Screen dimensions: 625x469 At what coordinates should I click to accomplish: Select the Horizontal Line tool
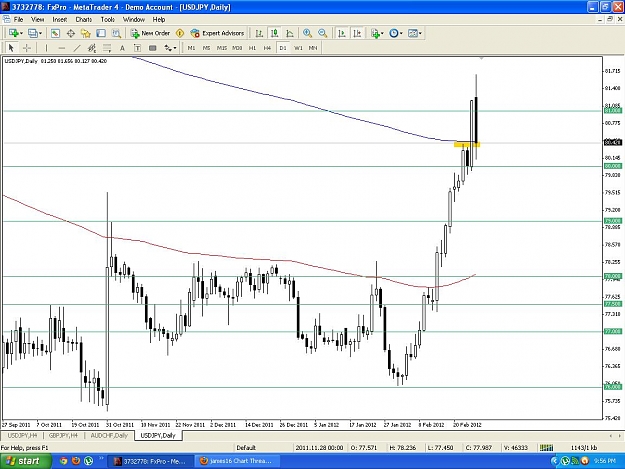[x=61, y=48]
